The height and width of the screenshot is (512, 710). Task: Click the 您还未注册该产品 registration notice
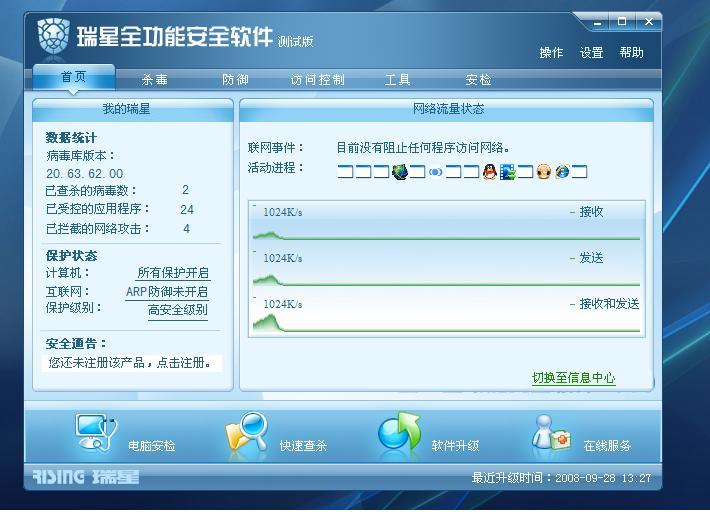pos(130,363)
